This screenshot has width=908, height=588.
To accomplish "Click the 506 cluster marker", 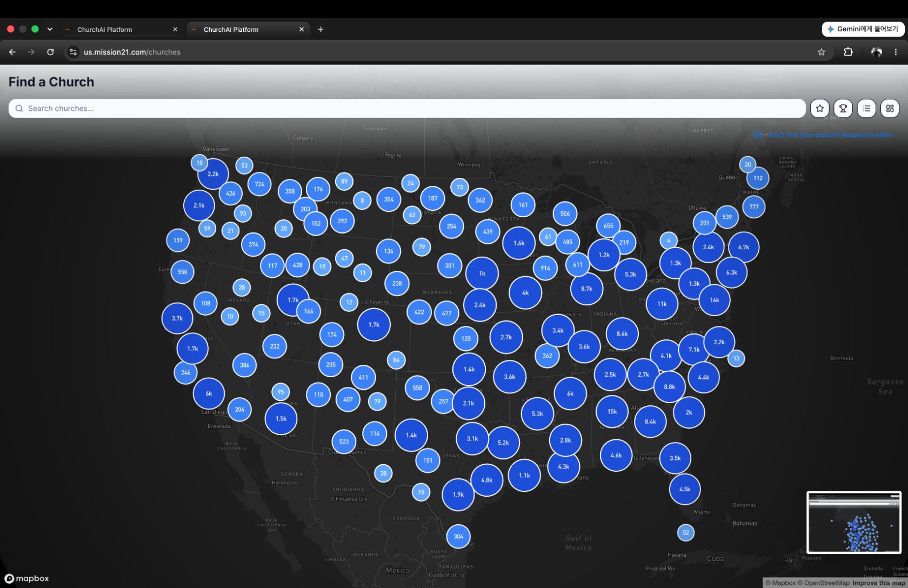I will [565, 213].
